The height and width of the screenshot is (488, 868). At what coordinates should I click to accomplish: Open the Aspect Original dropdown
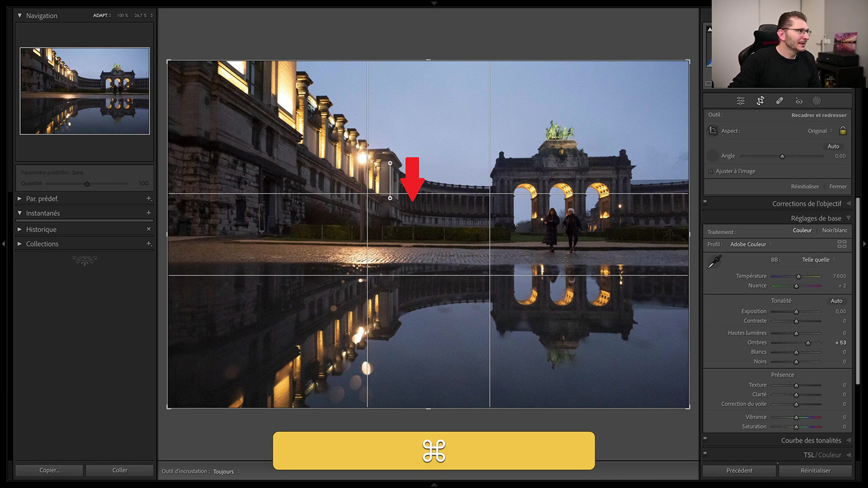[819, 131]
